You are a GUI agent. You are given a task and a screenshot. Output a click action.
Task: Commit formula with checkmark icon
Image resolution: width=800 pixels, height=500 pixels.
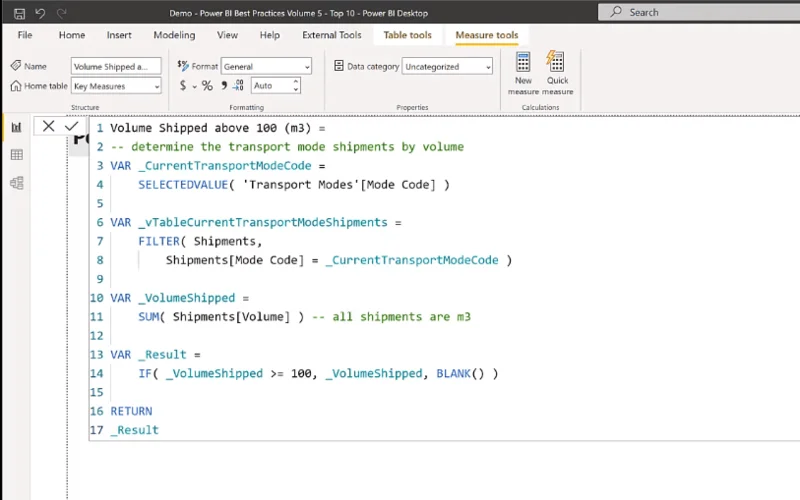(71, 126)
